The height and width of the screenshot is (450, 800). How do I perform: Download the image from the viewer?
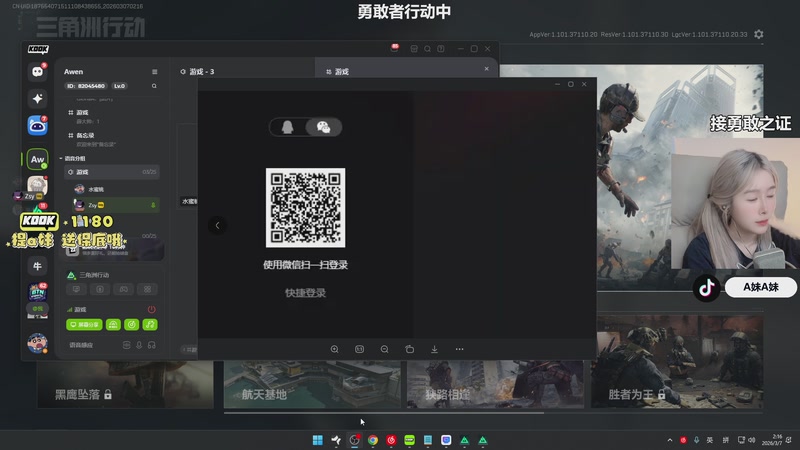pyautogui.click(x=434, y=349)
